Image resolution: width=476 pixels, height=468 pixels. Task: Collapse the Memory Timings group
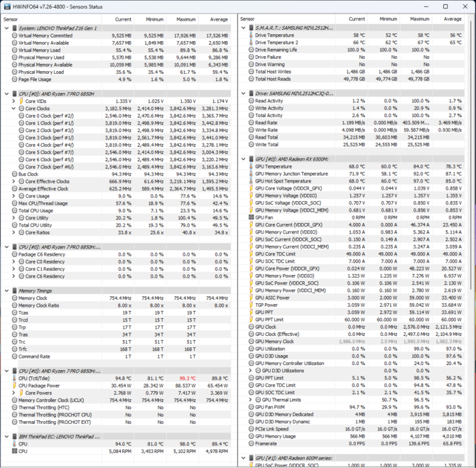6,290
